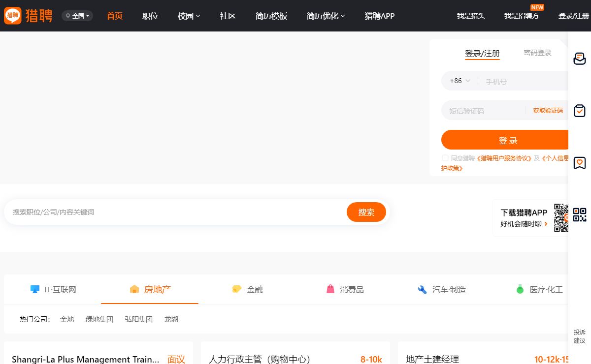Click the 医疗·化工 flask icon
Viewport: 591px width, 364px height.
click(520, 289)
